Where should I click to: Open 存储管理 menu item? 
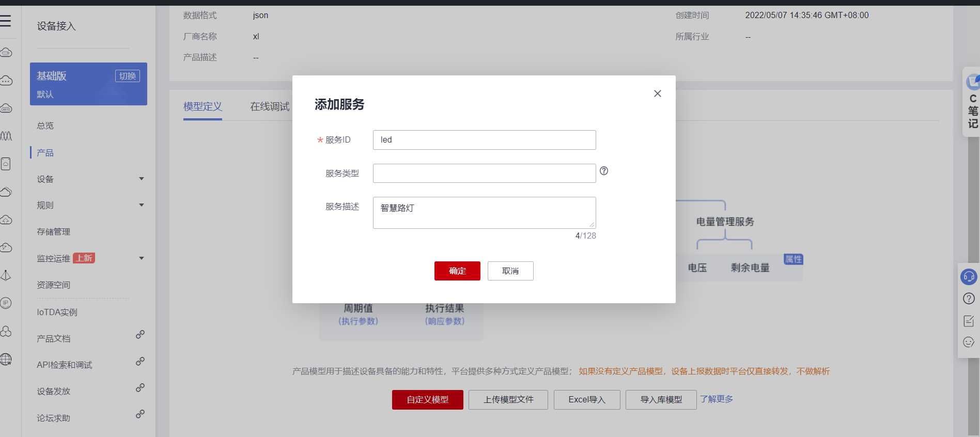[54, 231]
